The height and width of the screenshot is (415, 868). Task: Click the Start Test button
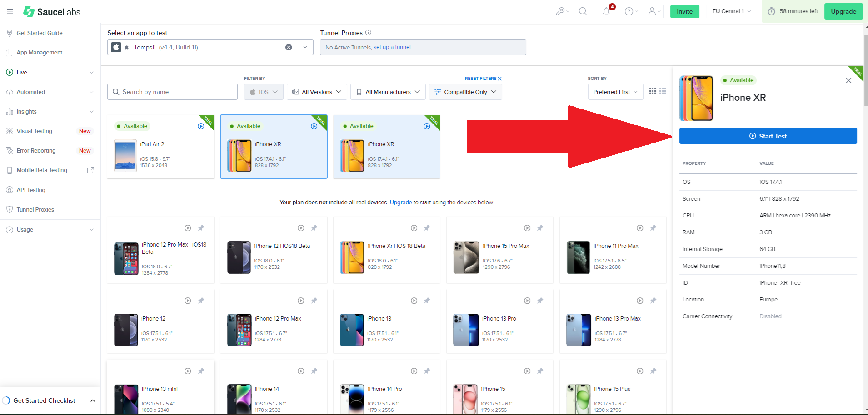click(x=768, y=136)
